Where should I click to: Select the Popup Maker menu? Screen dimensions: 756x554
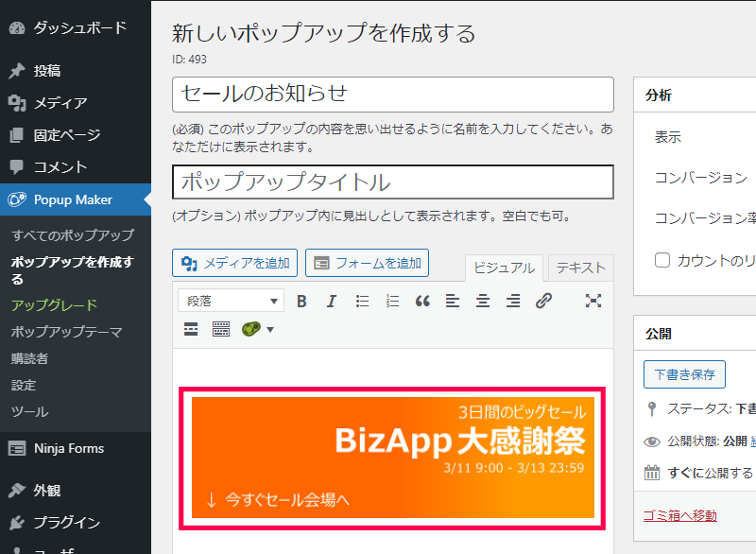(76, 199)
